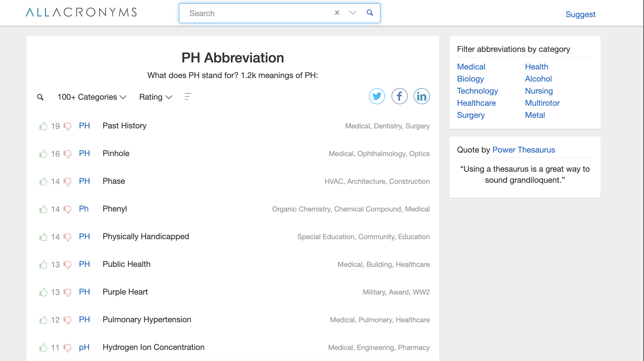
Task: Downvote the Pinhole definition
Action: pyautogui.click(x=67, y=154)
